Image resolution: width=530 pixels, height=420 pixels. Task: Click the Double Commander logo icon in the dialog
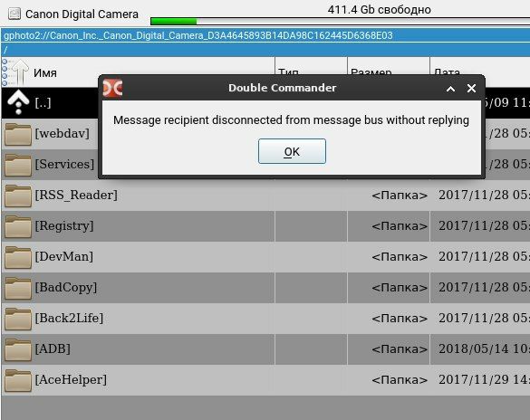pyautogui.click(x=112, y=88)
